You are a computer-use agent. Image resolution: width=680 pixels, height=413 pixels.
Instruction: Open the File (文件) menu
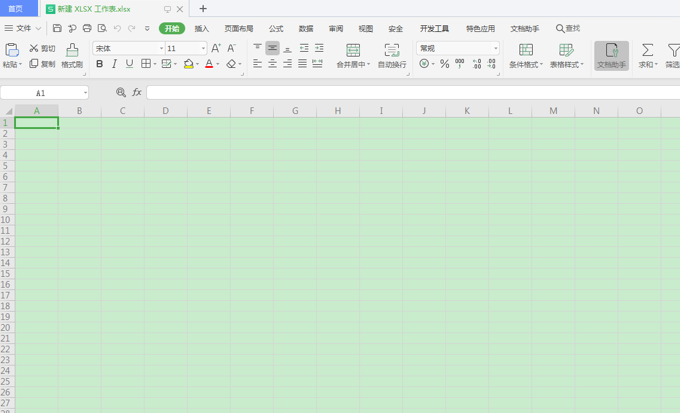23,28
